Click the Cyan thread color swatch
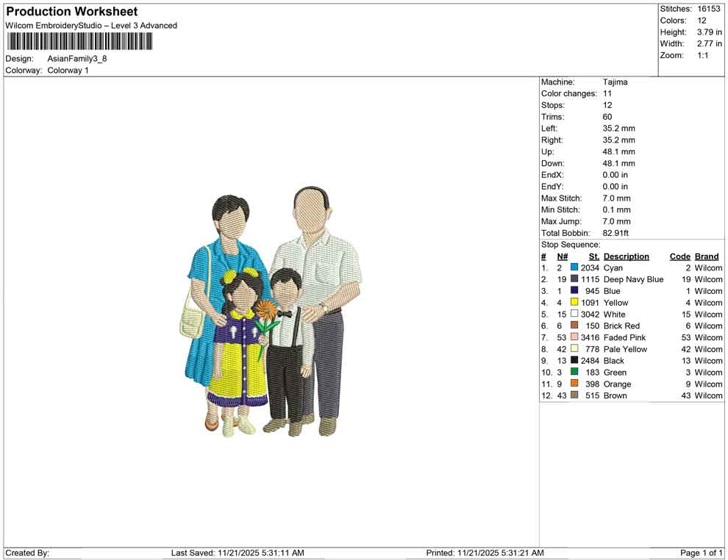The height and width of the screenshot is (560, 728). click(x=574, y=268)
